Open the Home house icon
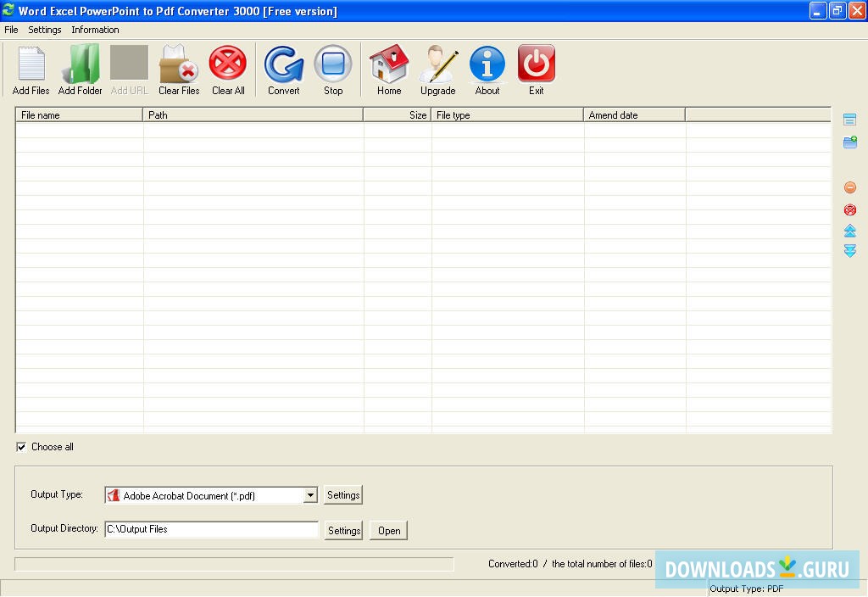Image resolution: width=868 pixels, height=597 pixels. [389, 63]
